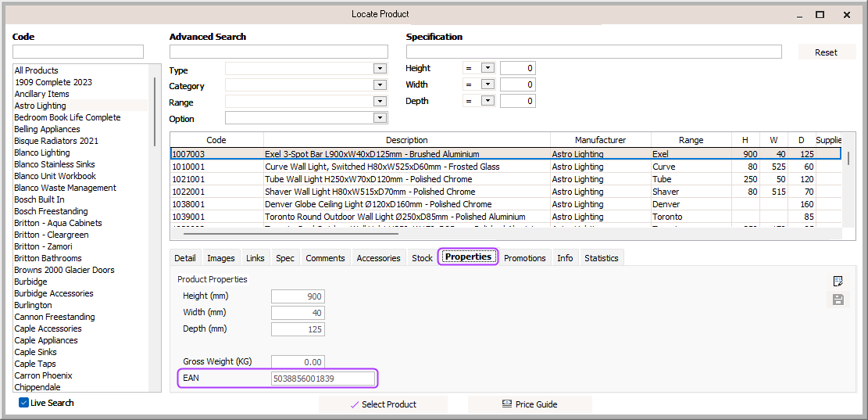Click the save properties disk icon
Viewport: 868px width, 420px height.
click(x=838, y=300)
